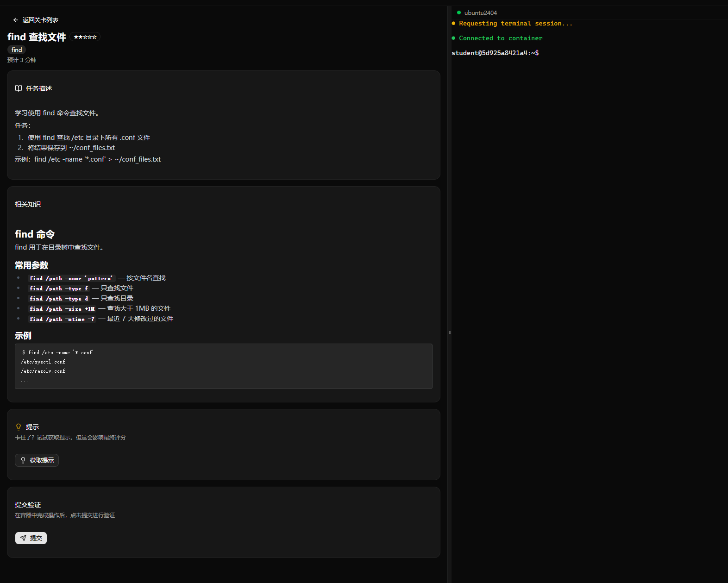Click the '预计 3 分钟' estimate text
728x583 pixels.
[x=22, y=60]
